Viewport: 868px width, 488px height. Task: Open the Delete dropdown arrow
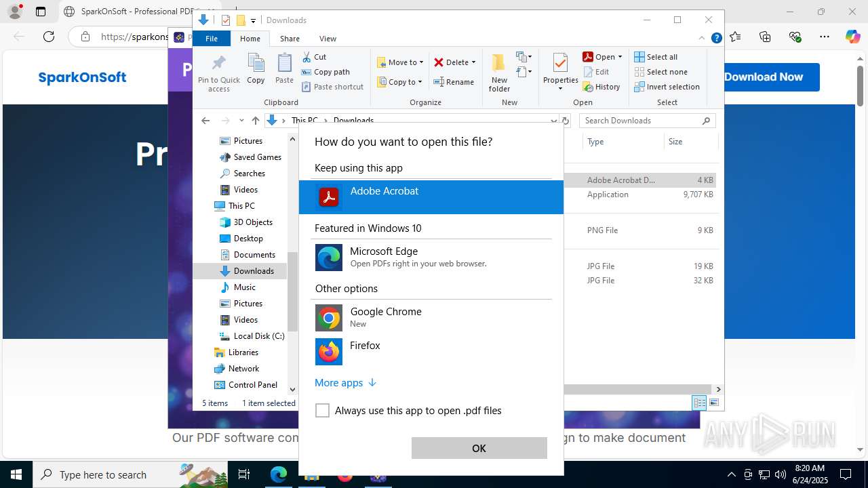click(x=473, y=62)
